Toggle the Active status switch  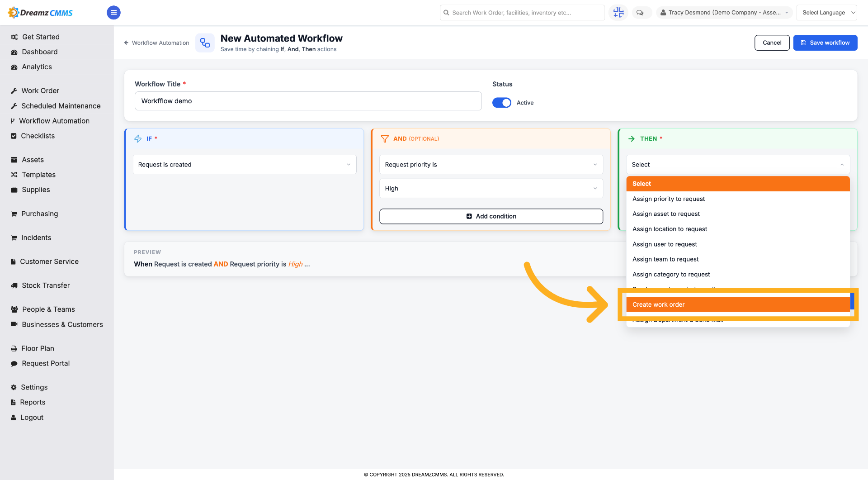502,103
